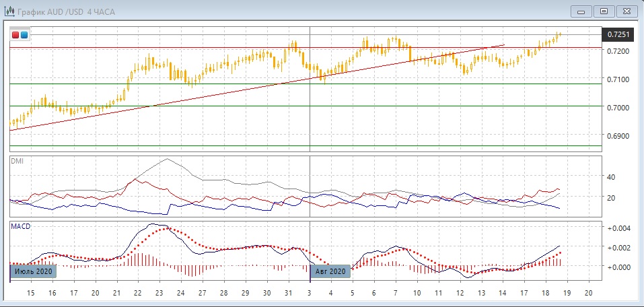
Task: Click date 20 at right end of time axis
Action: coord(588,294)
